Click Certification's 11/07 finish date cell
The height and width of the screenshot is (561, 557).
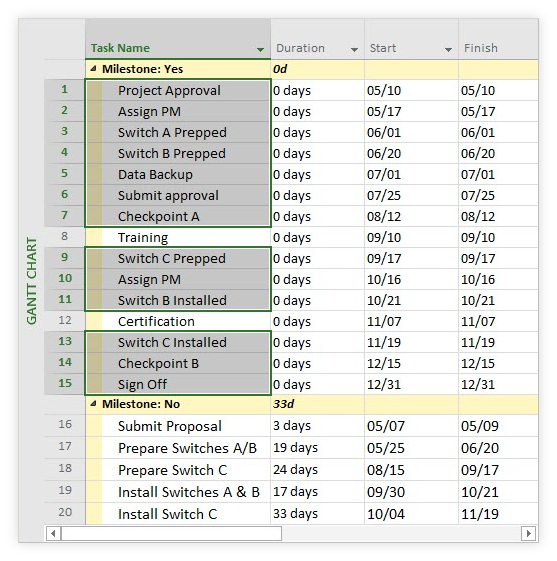point(498,321)
